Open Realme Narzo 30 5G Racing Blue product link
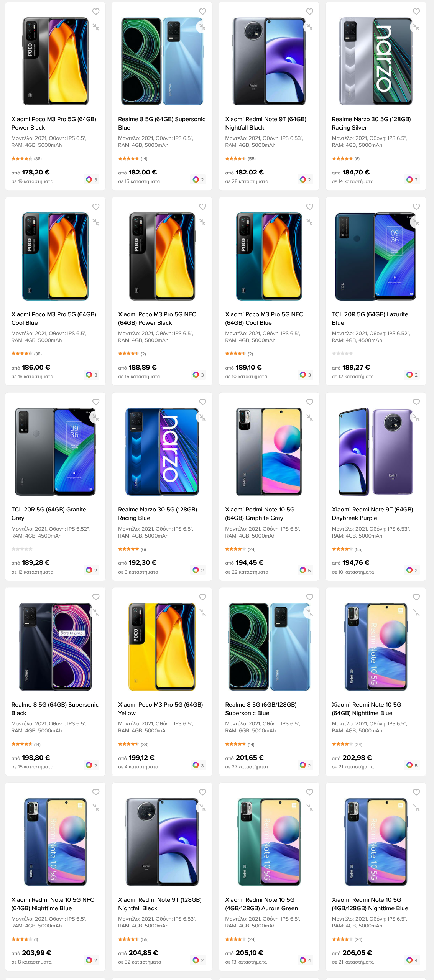Image resolution: width=434 pixels, height=980 pixels. click(x=158, y=514)
